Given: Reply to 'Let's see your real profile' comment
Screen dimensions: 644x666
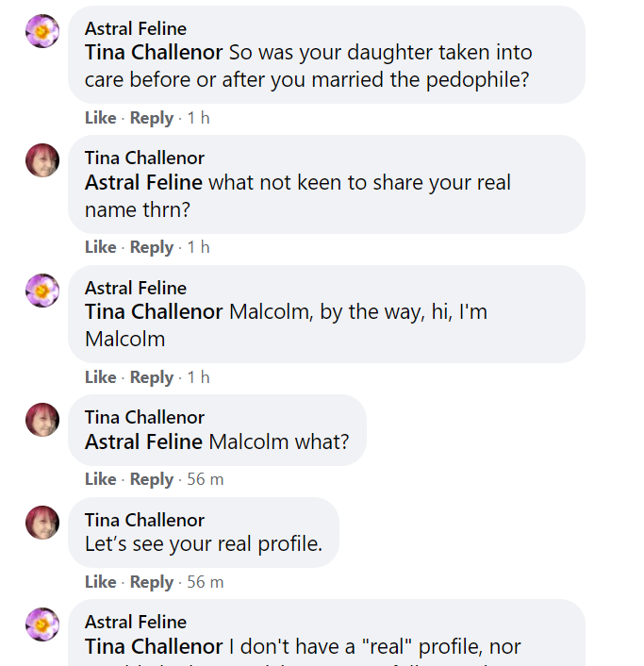Looking at the screenshot, I should pos(152,581).
